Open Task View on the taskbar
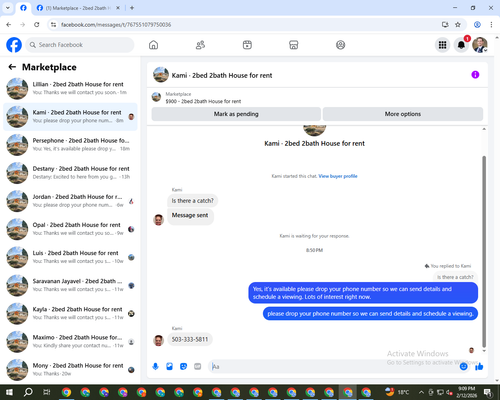Image resolution: width=500 pixels, height=400 pixels. click(47, 392)
